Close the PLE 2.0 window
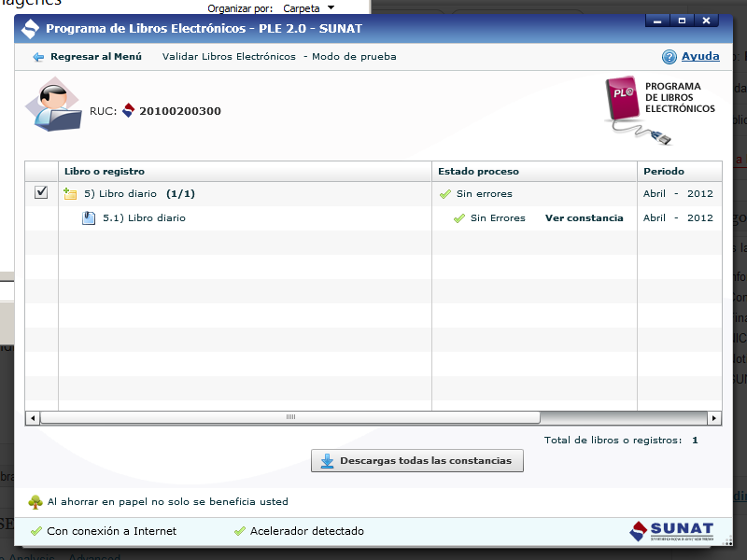Viewport: 747px width, 560px height. coord(706,21)
